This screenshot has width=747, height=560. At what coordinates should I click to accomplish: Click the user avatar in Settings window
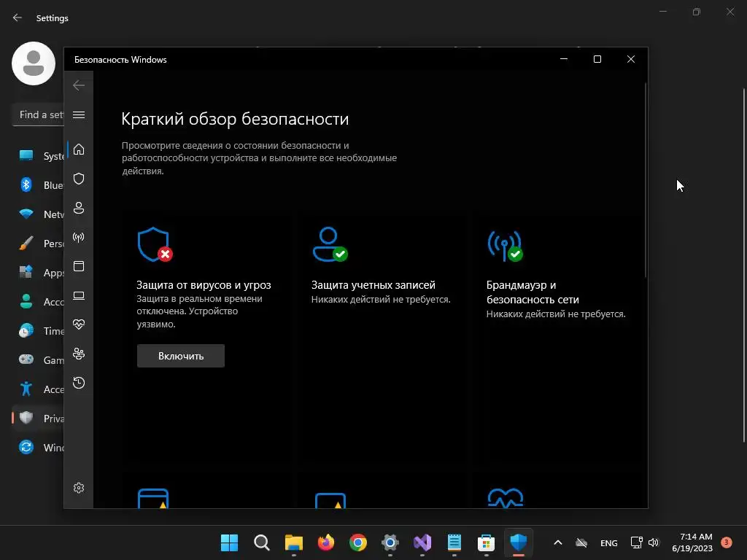click(x=34, y=63)
